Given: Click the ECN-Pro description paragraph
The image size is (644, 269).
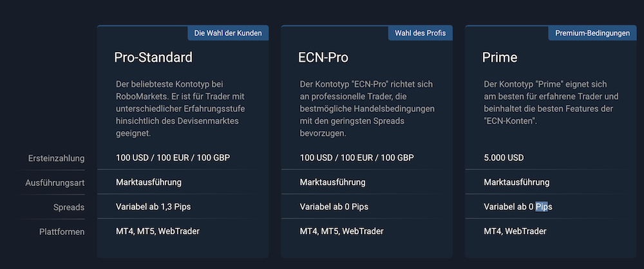Looking at the screenshot, I should pyautogui.click(x=367, y=109).
